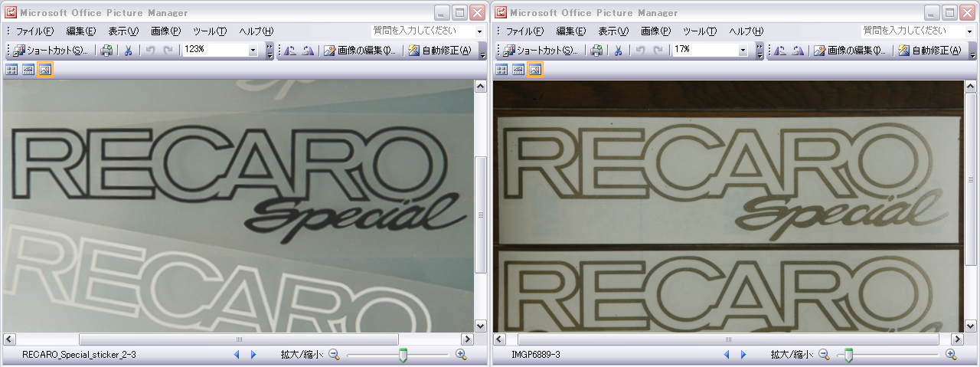Open ファイル(F) menu in the left window
The image size is (980, 367).
coord(34,31)
